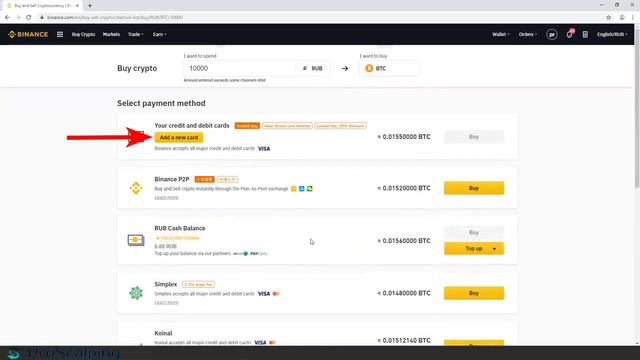Click the arrow between spend and buy fields

tap(345, 69)
